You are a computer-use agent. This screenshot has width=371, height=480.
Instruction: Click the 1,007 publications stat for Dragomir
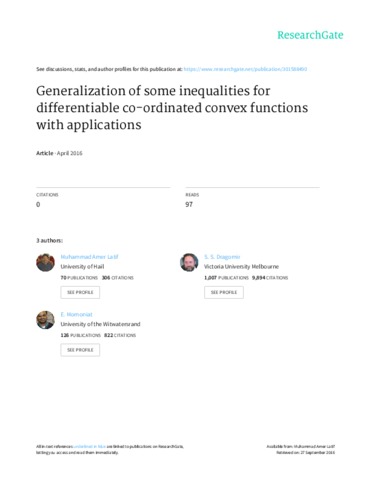pyautogui.click(x=226, y=278)
